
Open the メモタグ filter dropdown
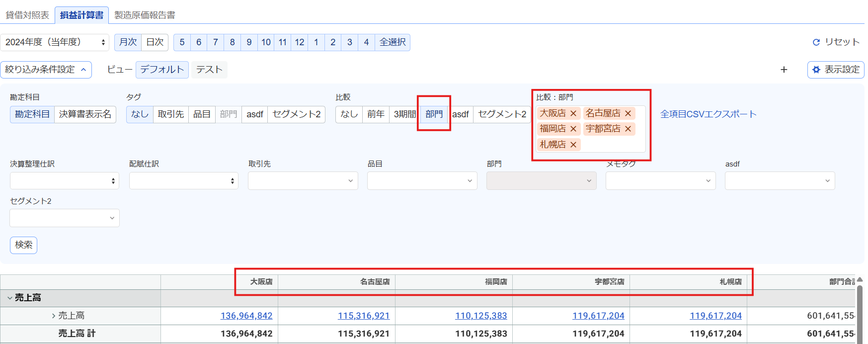pyautogui.click(x=661, y=181)
